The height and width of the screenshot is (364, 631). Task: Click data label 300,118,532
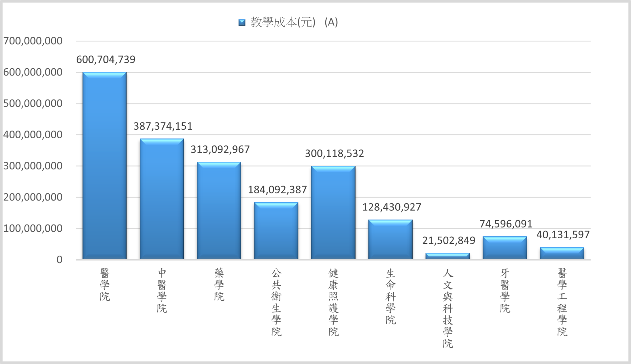[335, 153]
